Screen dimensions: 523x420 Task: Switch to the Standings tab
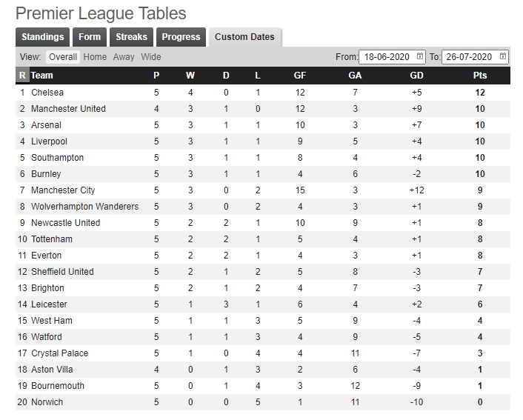tap(42, 37)
